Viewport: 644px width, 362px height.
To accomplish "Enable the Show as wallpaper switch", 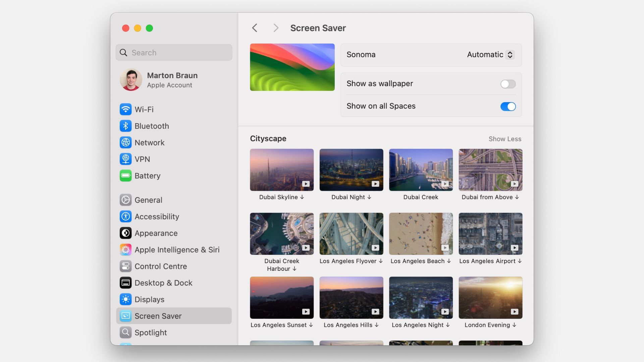I will pos(508,84).
